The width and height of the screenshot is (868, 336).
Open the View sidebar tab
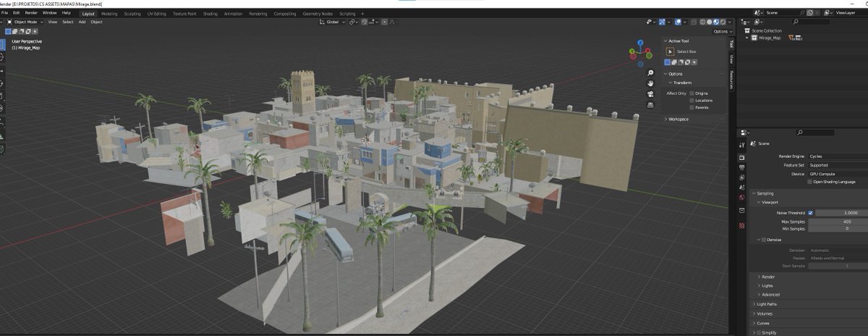click(x=731, y=58)
